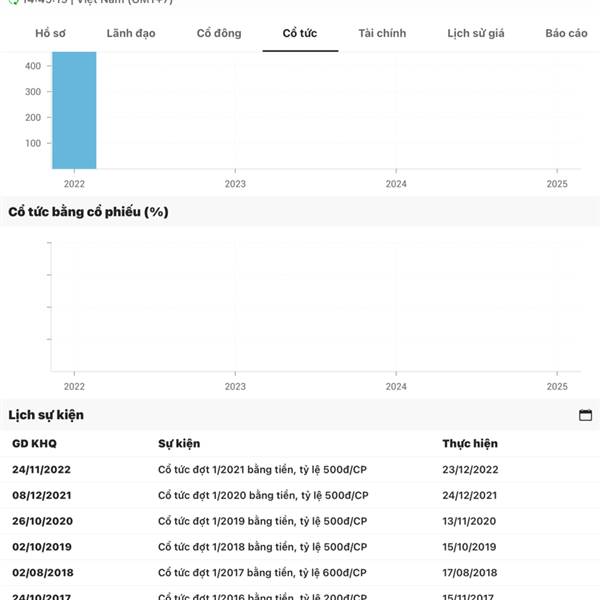Image resolution: width=600 pixels, height=600 pixels.
Task: Select the 23/12/2022 execution date
Action: [x=470, y=470]
